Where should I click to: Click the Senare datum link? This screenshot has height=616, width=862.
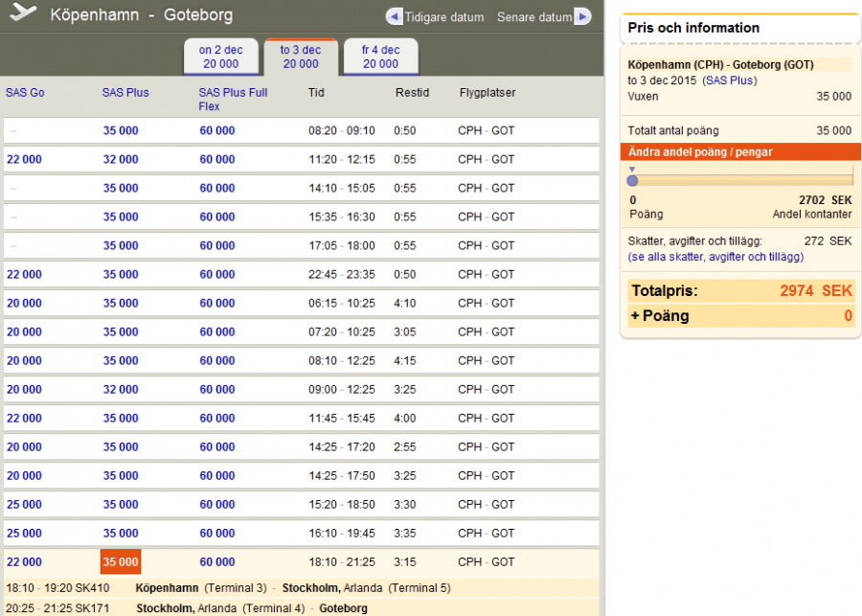pyautogui.click(x=534, y=17)
